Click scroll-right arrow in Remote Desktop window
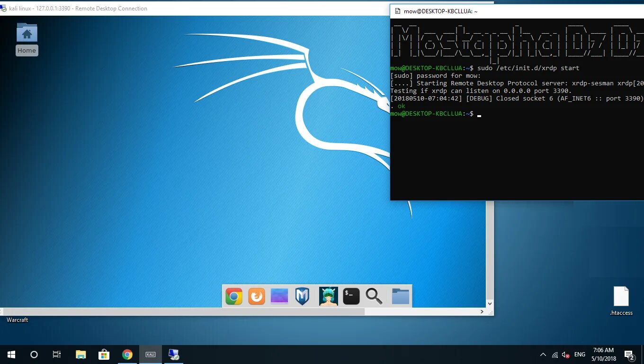 click(482, 312)
